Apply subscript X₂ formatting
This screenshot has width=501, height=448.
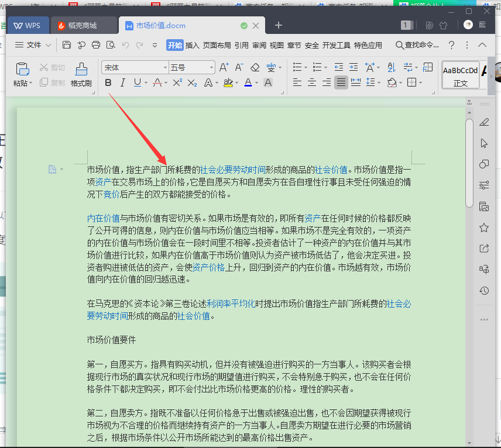192,83
